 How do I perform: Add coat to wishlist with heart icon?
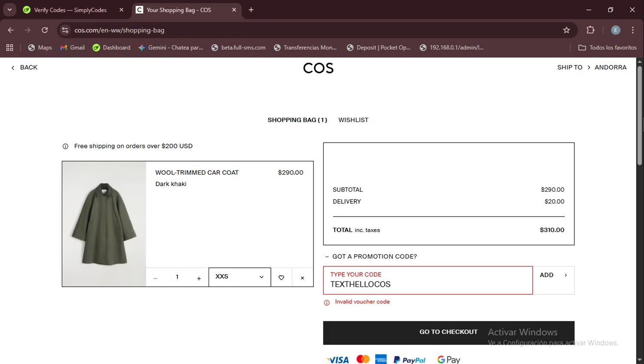[x=281, y=278]
